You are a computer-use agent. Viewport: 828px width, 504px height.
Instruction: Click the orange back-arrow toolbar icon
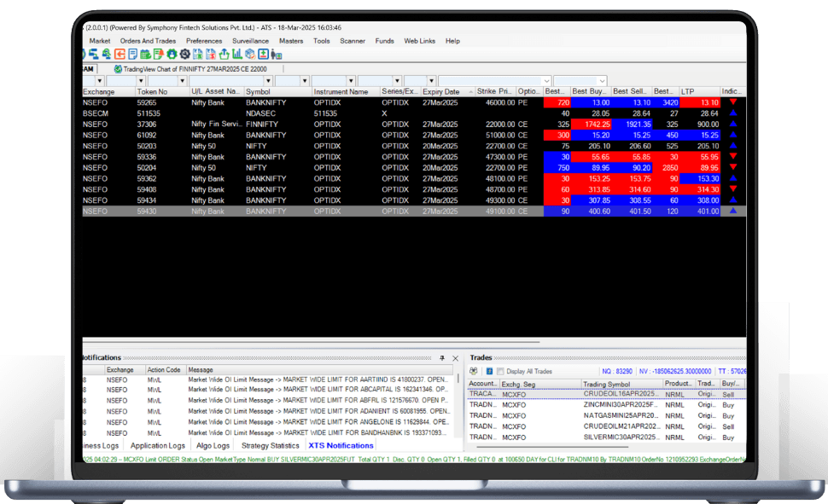pos(120,55)
